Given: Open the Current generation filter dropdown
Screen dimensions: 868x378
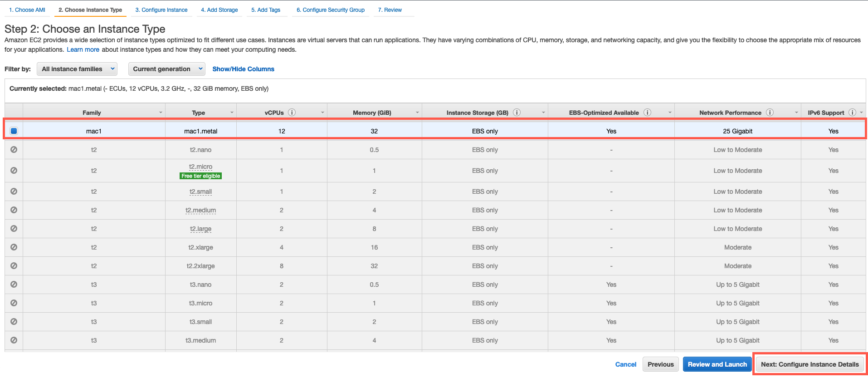Looking at the screenshot, I should [167, 69].
